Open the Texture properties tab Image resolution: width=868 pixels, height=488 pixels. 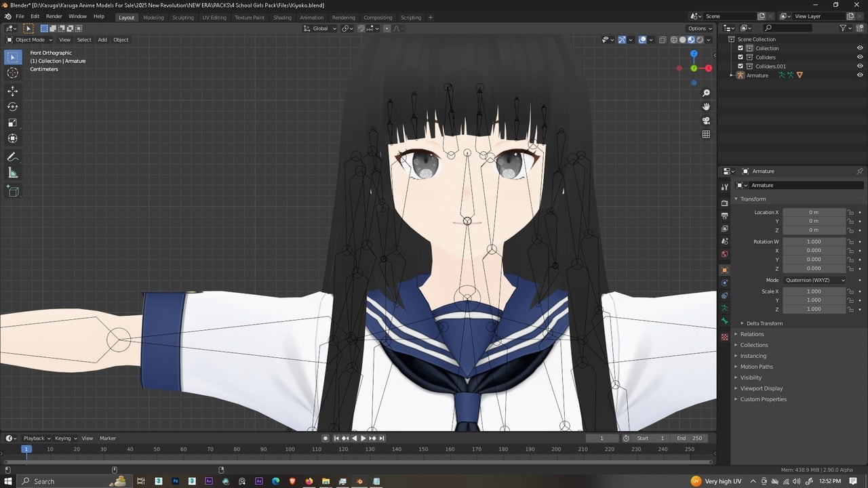click(725, 337)
